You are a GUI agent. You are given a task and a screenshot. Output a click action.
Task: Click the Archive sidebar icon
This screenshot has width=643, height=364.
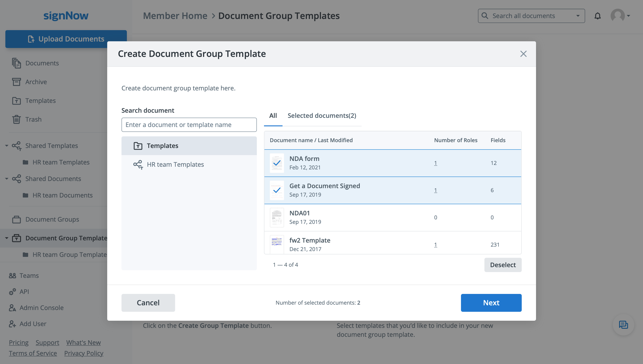17,82
